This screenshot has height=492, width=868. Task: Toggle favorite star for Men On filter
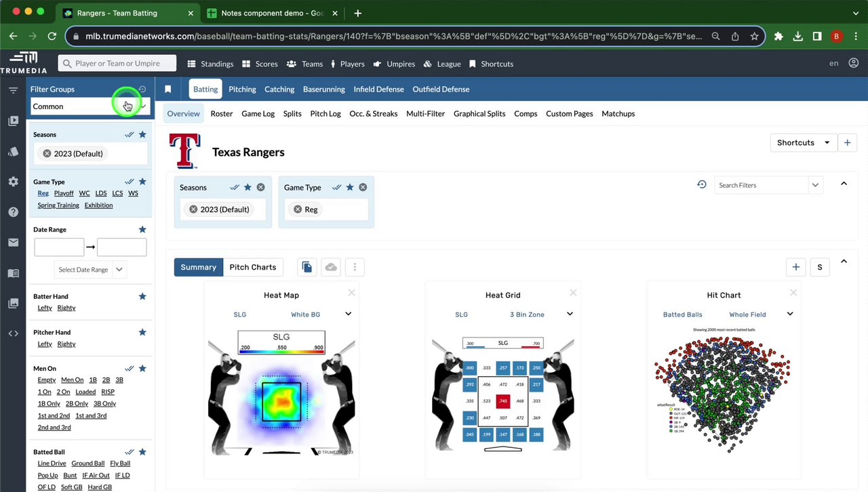point(142,369)
